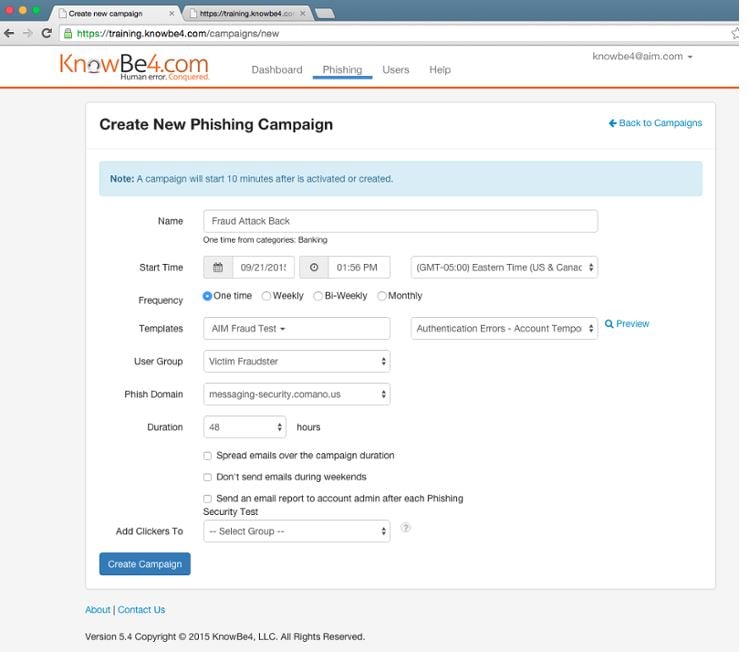Click the help question mark icon
Screen dimensions: 748x663
pos(405,528)
